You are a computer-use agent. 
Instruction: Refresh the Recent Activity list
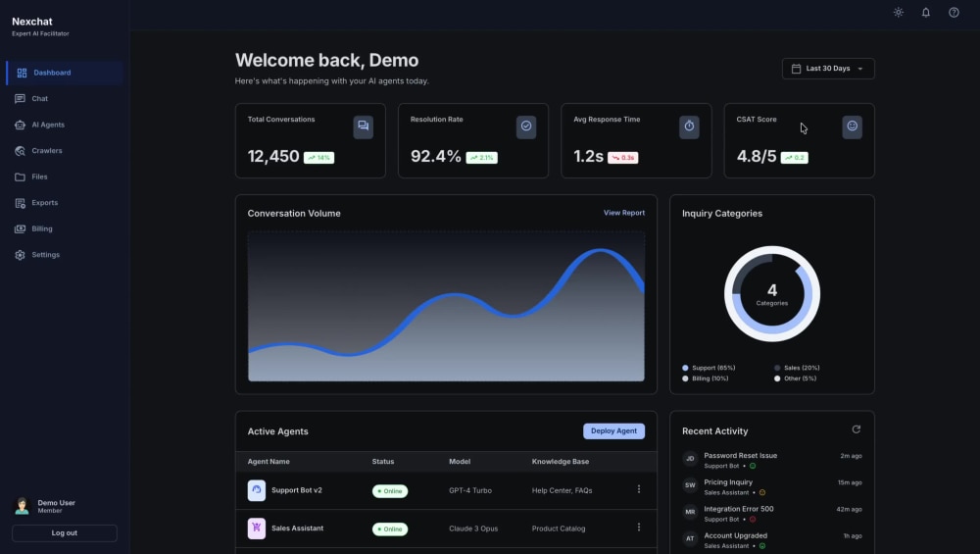(857, 429)
